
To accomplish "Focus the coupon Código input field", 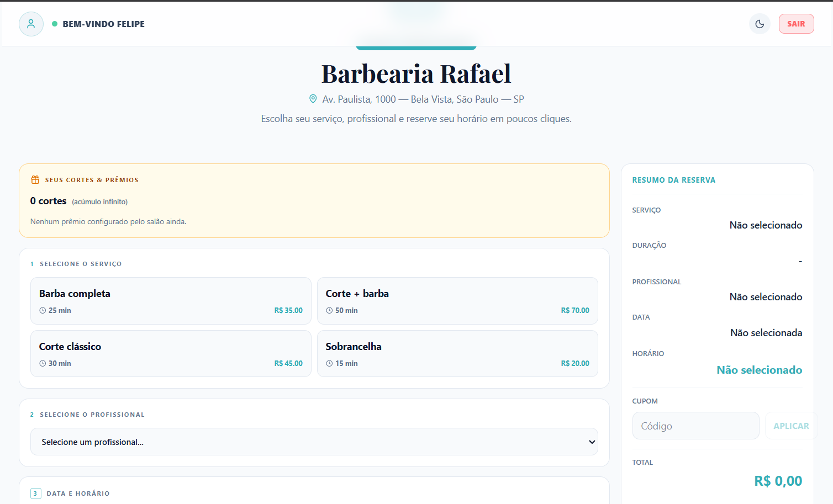I will (695, 426).
